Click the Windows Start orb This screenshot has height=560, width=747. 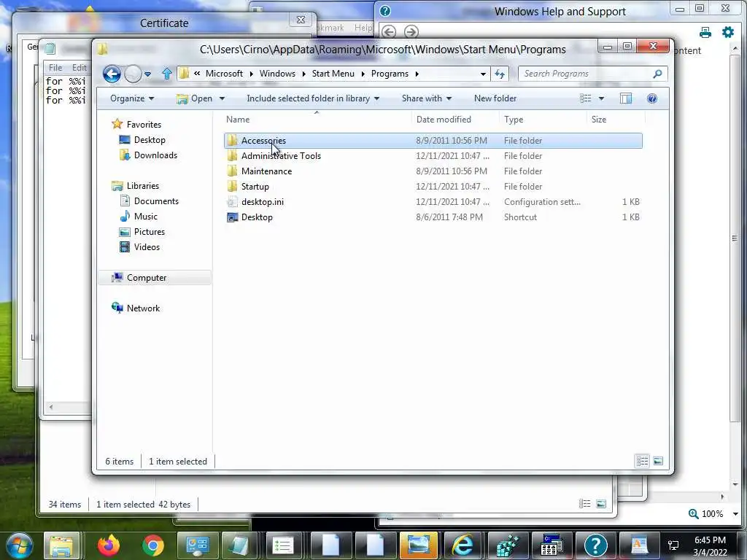pyautogui.click(x=20, y=545)
